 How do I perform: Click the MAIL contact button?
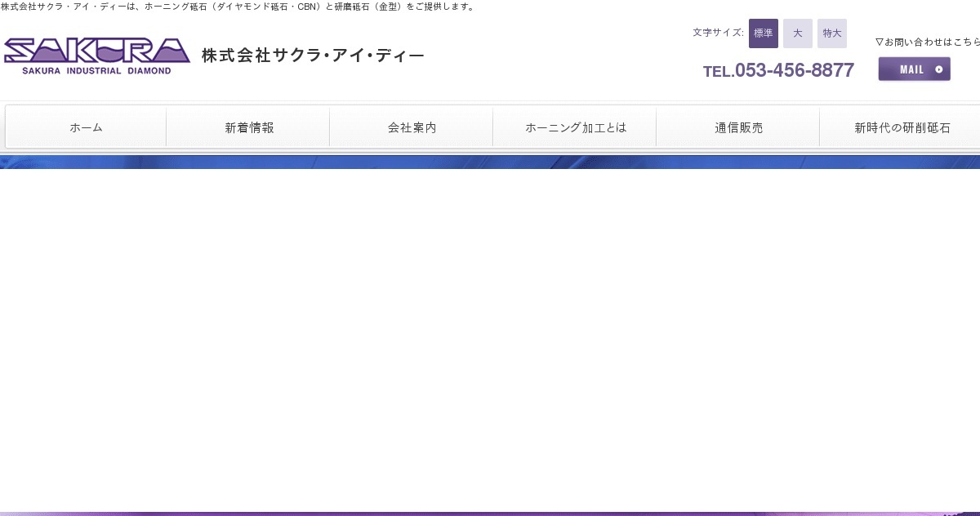pyautogui.click(x=915, y=69)
